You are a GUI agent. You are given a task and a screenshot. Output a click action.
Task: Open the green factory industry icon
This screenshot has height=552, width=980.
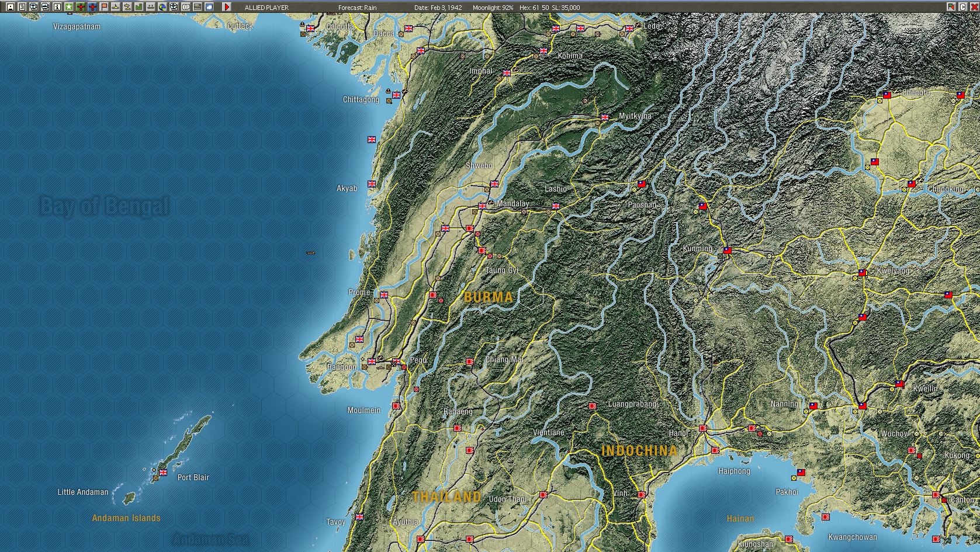click(x=139, y=7)
